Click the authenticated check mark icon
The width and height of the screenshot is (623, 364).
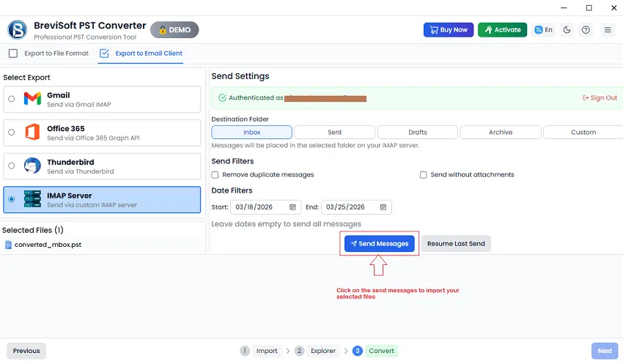coord(223,97)
